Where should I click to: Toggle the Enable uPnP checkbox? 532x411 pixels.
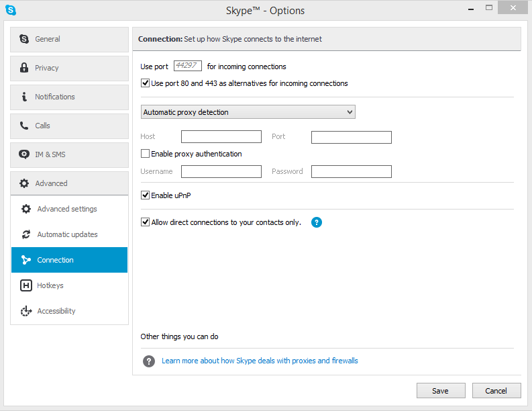(x=145, y=195)
